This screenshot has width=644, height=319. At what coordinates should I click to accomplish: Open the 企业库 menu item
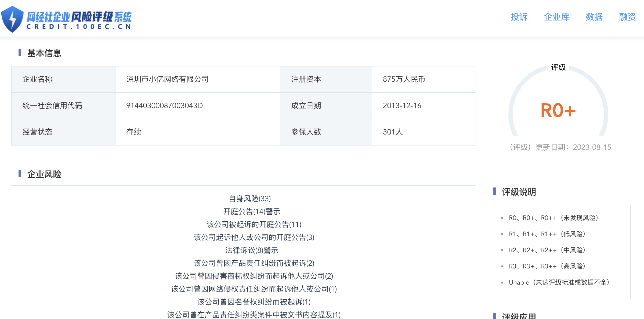556,17
